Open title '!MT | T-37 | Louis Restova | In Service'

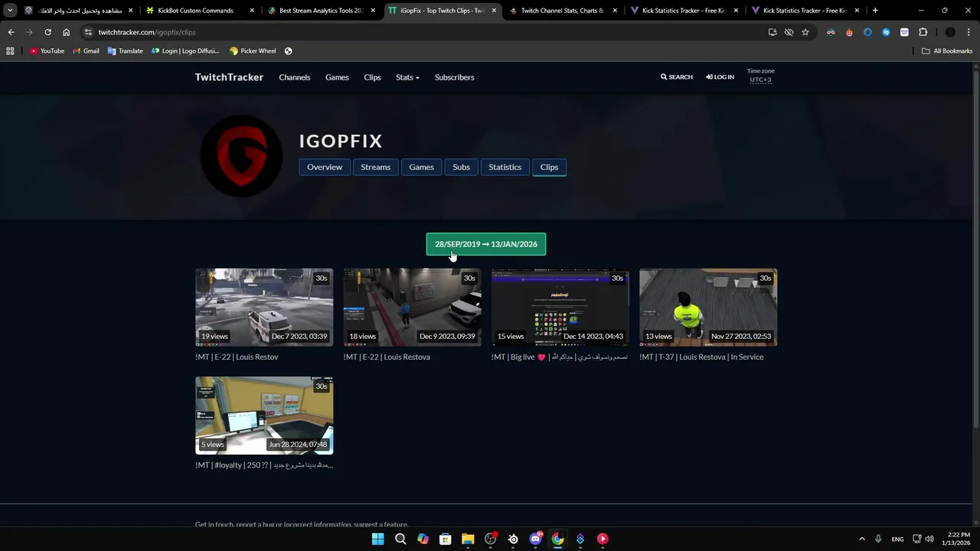click(701, 357)
